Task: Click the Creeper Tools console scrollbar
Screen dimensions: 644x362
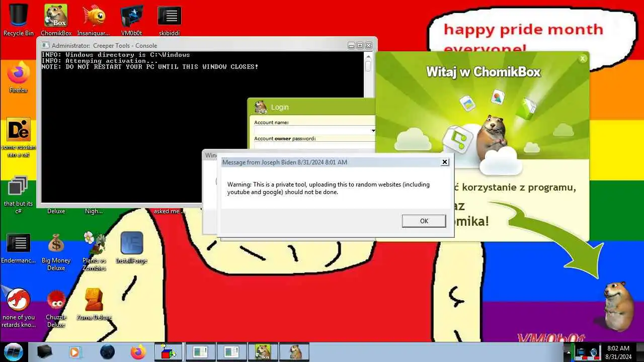Action: (368, 66)
